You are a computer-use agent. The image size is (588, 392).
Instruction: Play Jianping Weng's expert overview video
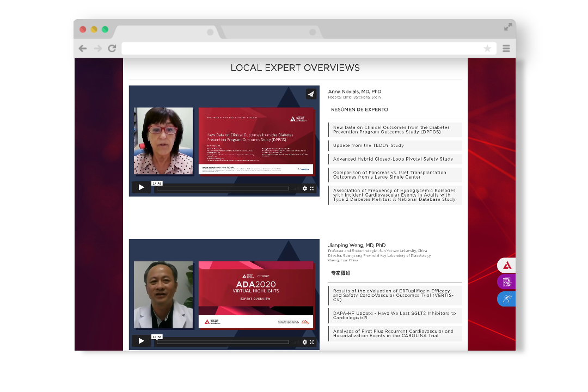pos(141,341)
